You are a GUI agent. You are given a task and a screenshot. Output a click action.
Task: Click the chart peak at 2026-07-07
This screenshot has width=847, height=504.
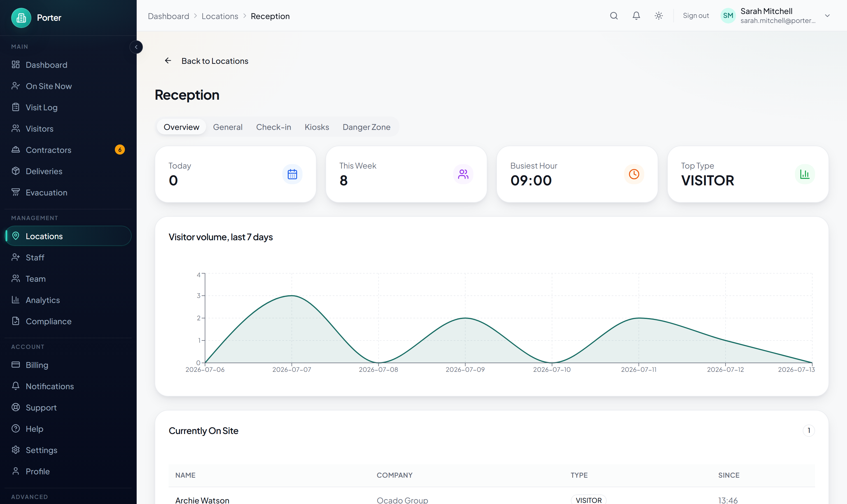292,296
